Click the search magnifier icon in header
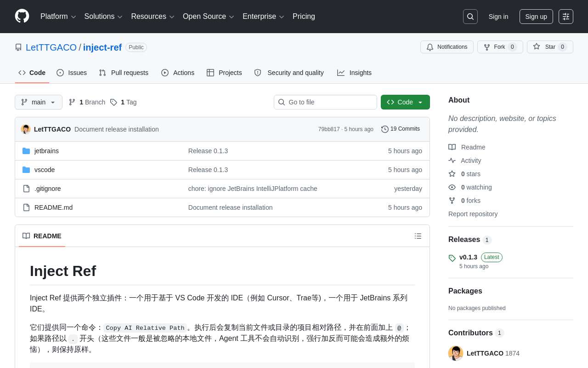 pos(470,17)
